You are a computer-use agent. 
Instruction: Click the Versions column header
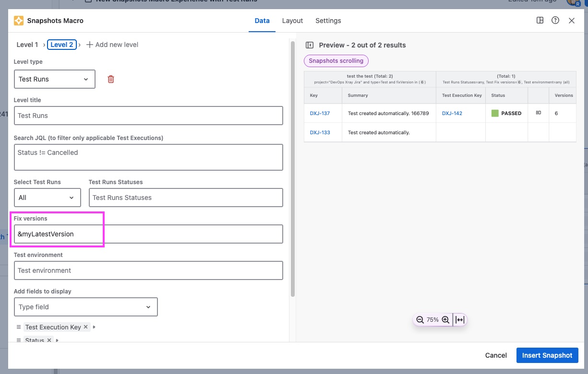(x=564, y=95)
